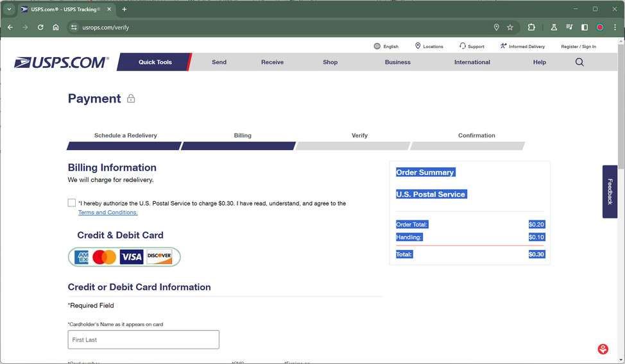Reload the page with the refresh icon
625x364 pixels.
(x=40, y=27)
